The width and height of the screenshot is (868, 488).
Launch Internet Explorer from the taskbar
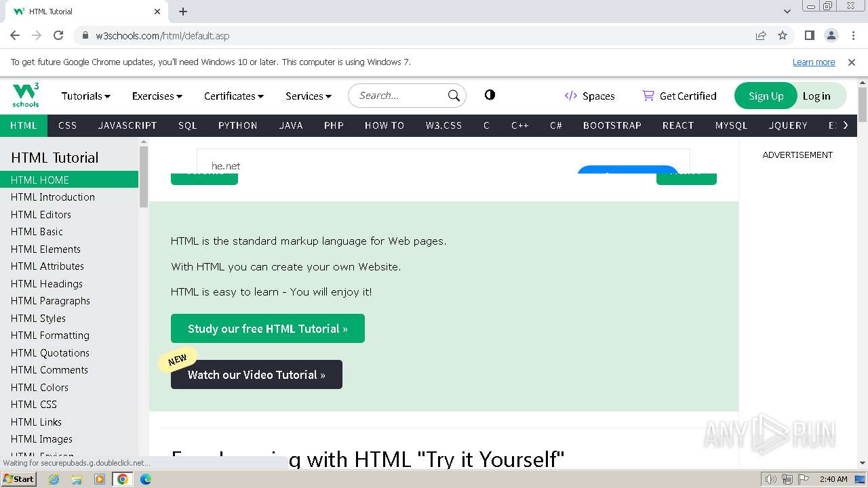tap(54, 479)
